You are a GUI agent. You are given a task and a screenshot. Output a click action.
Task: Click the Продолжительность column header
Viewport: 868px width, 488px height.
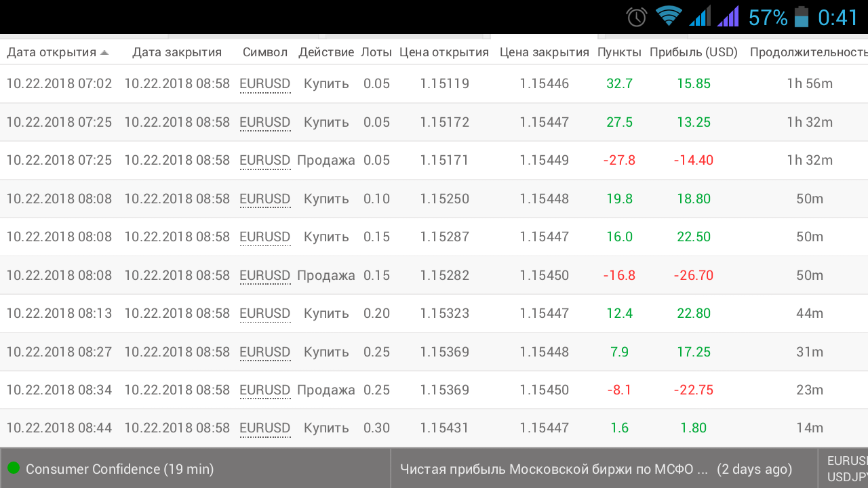pos(809,52)
